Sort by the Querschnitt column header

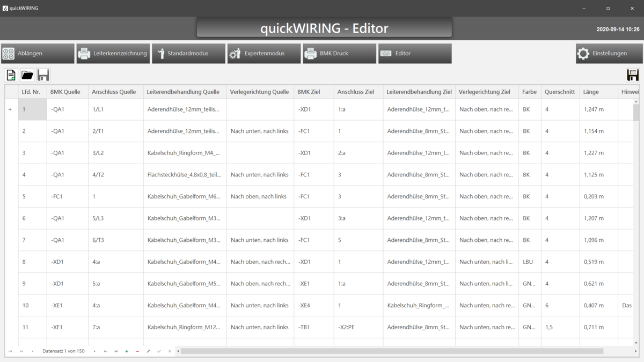coord(559,92)
